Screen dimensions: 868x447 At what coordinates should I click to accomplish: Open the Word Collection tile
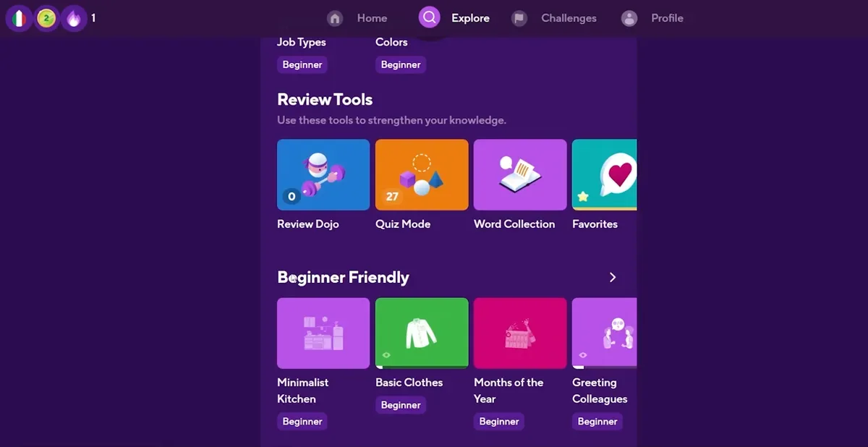tap(520, 175)
